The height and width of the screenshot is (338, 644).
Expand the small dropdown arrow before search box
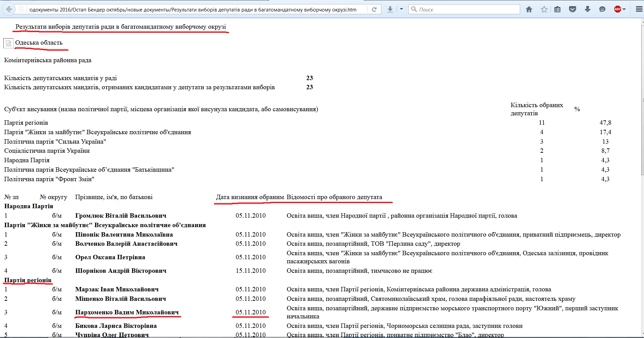click(x=401, y=9)
